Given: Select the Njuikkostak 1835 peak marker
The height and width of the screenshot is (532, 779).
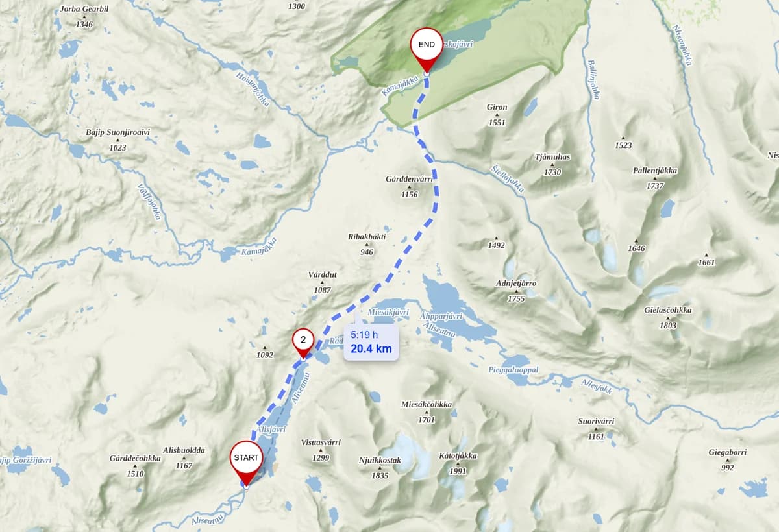Looking at the screenshot, I should coord(380,468).
